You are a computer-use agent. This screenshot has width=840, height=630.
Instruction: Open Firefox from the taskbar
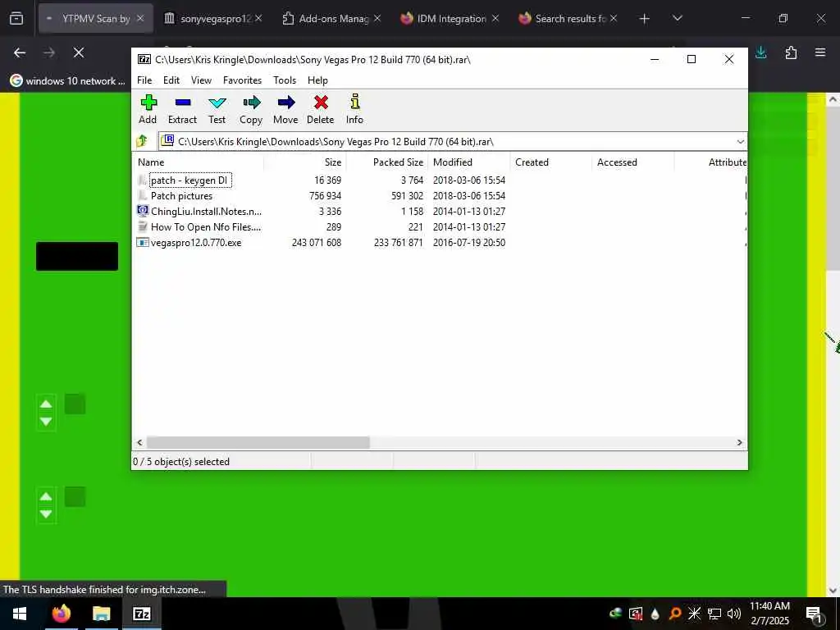[61, 614]
